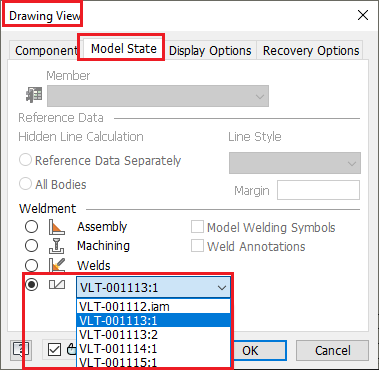
Task: Toggle the checkbox in the bottom bar
Action: (x=54, y=350)
